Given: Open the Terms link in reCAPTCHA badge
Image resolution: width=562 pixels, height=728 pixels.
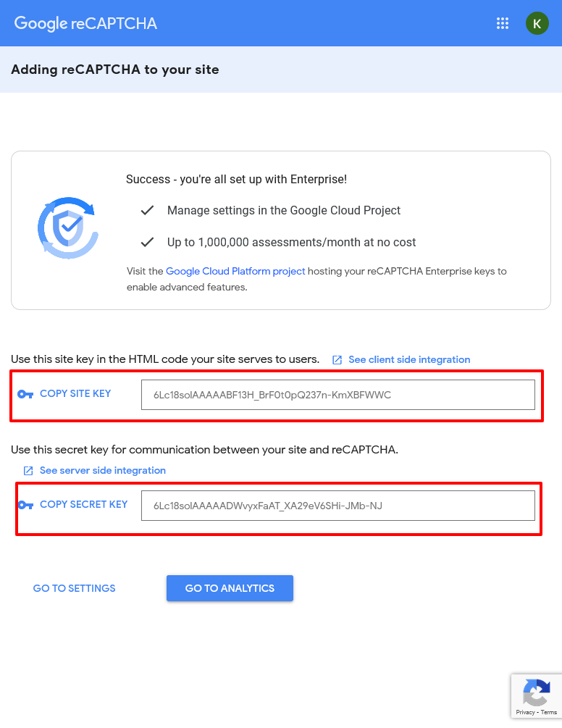Looking at the screenshot, I should point(548,712).
